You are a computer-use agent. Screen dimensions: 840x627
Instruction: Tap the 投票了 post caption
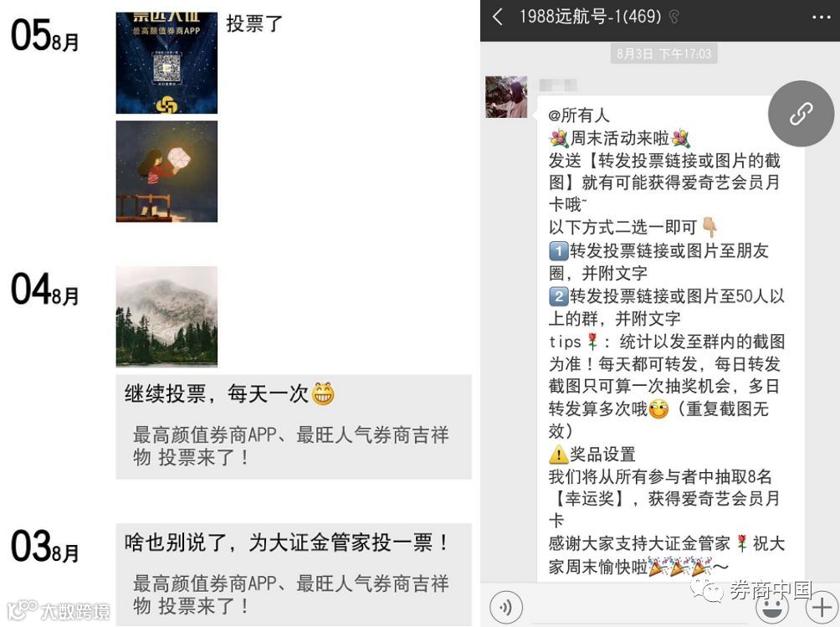pos(254,23)
